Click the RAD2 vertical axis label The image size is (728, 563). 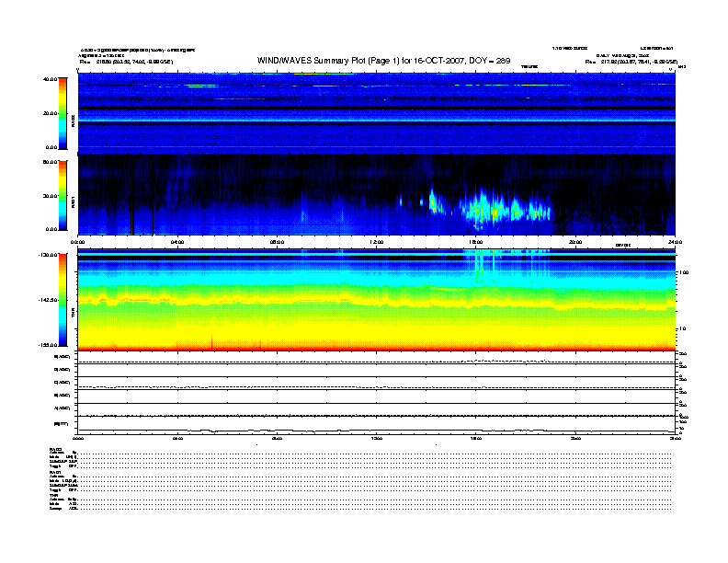tap(73, 121)
